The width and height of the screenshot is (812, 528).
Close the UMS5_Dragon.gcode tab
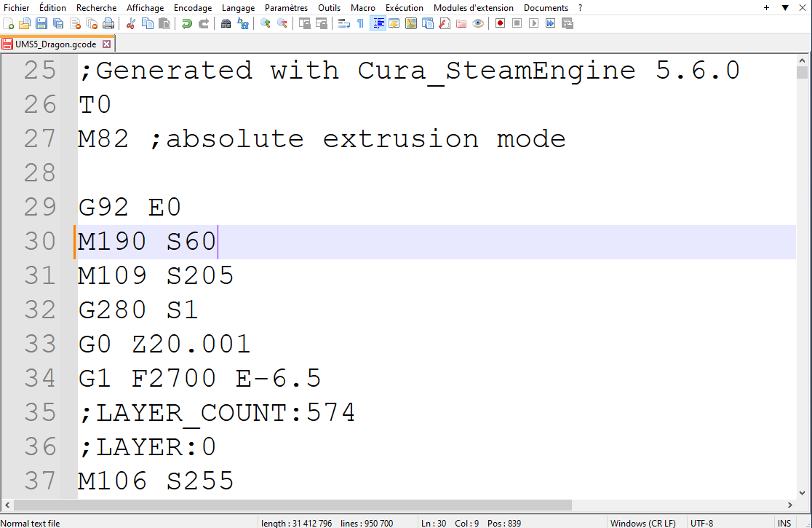(x=107, y=44)
